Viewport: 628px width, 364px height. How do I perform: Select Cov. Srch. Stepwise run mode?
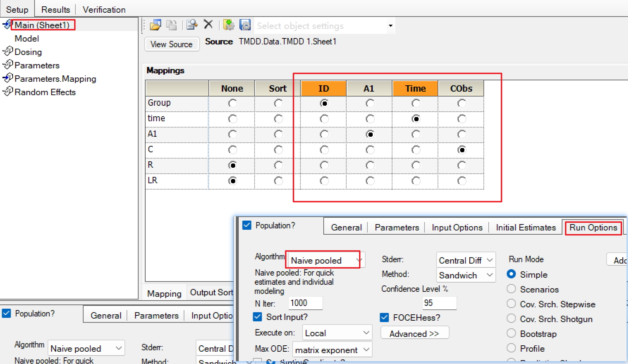[511, 303]
